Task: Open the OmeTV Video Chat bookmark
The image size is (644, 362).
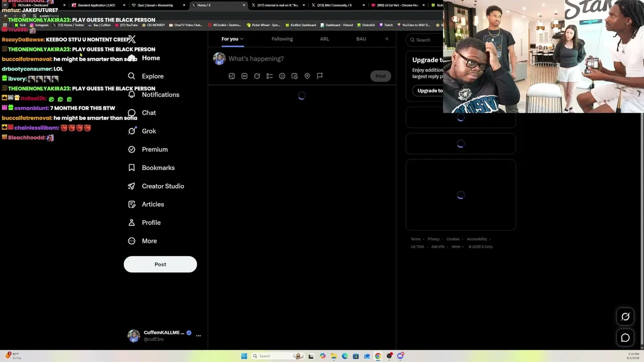Action: click(x=186, y=25)
